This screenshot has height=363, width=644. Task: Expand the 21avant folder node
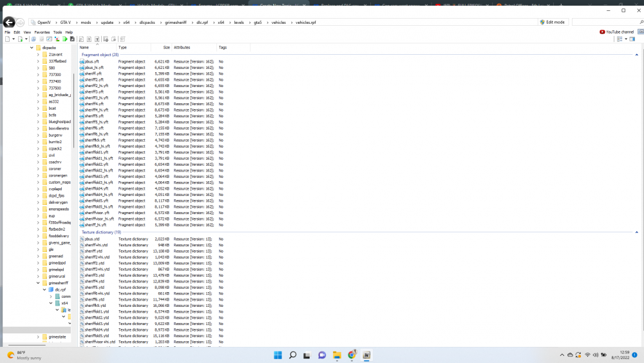click(38, 54)
